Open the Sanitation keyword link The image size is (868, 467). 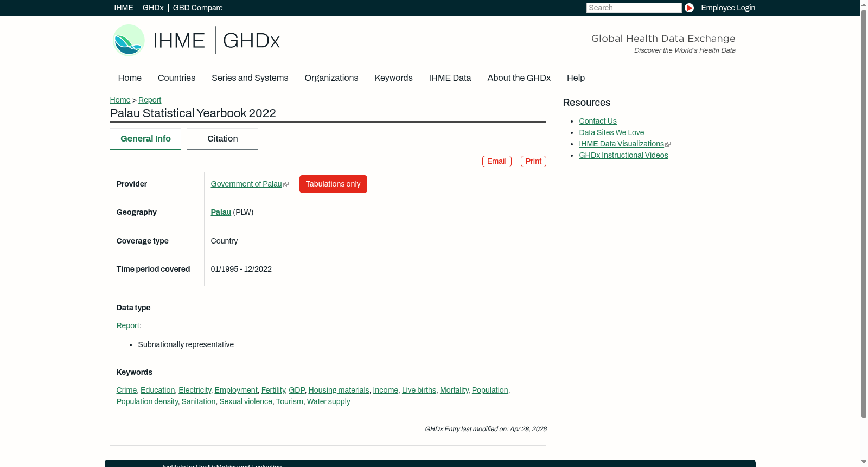click(x=199, y=402)
